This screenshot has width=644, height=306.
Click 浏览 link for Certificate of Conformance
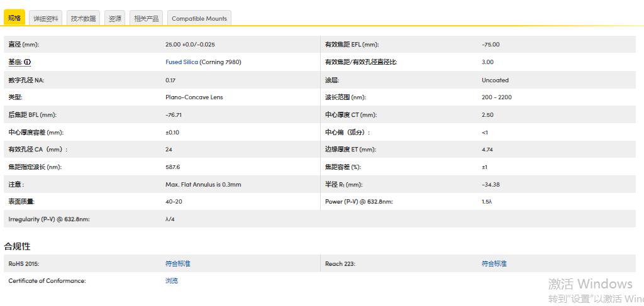tap(172, 281)
